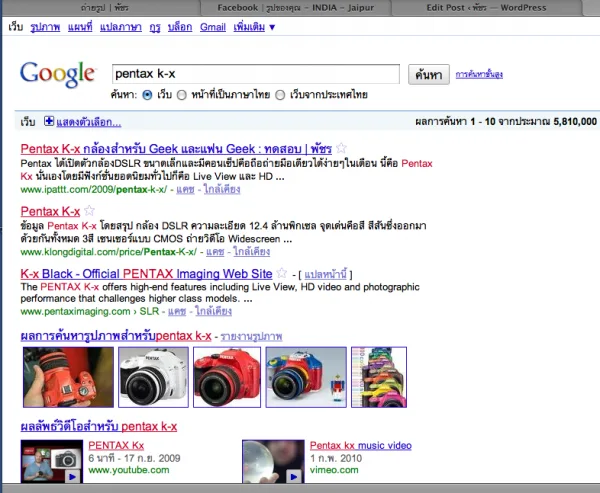Viewport: 600px width, 493px height.
Task: Star the klongdigital Pentax K-x result
Action: [x=89, y=211]
